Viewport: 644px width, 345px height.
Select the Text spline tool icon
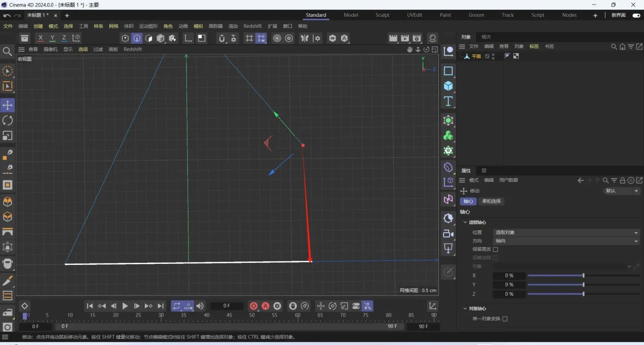tap(448, 101)
